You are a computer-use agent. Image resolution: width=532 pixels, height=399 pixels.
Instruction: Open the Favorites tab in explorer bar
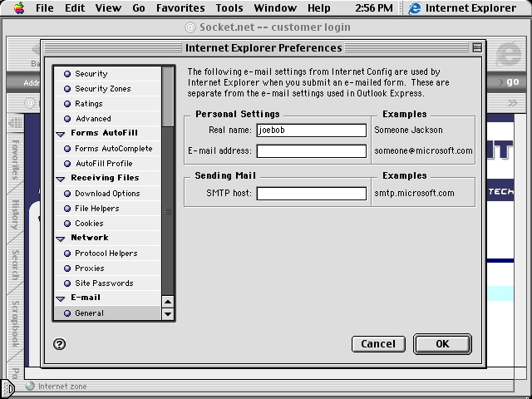point(15,160)
